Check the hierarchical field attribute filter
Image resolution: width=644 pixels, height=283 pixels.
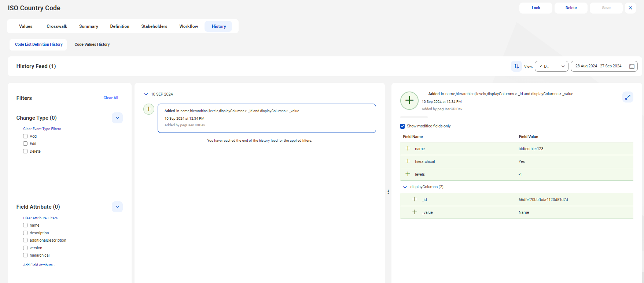tap(25, 255)
